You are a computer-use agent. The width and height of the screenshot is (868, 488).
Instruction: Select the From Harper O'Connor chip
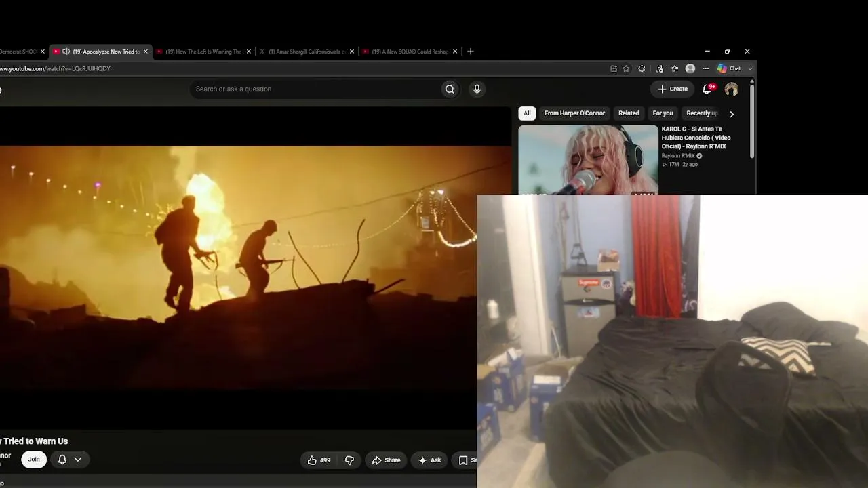click(574, 113)
